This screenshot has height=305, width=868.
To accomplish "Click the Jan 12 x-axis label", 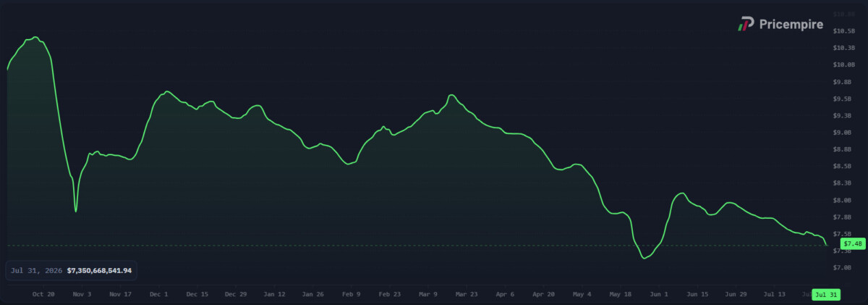I will [274, 295].
